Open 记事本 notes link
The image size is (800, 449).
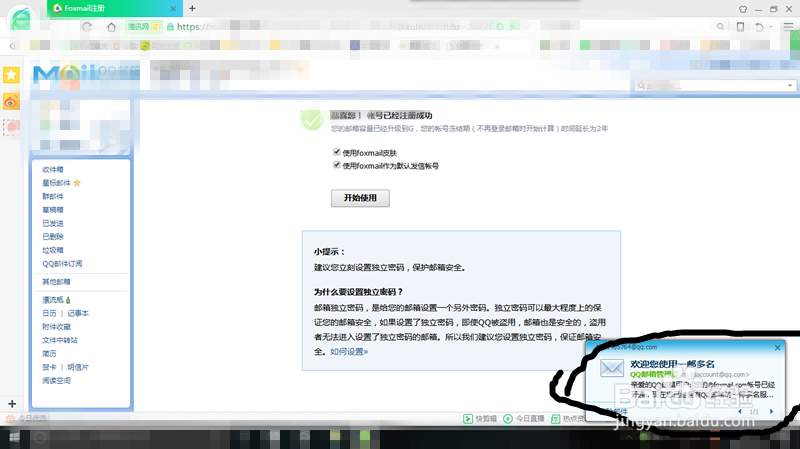(x=78, y=313)
